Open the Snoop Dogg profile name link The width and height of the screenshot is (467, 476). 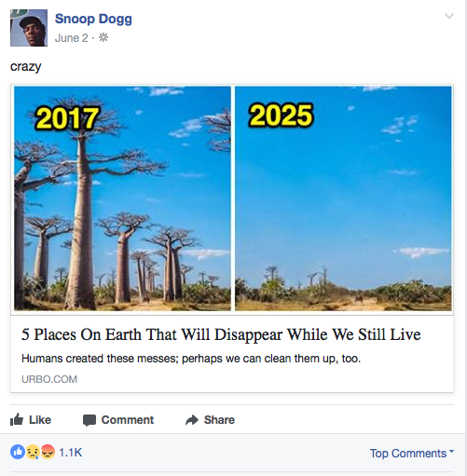click(x=93, y=19)
